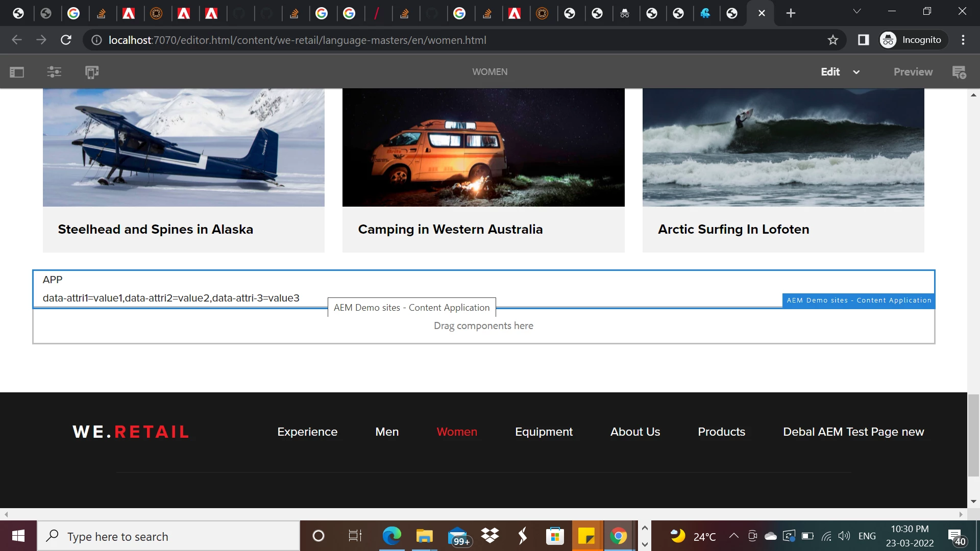Click the Women footer navigation link

click(x=457, y=432)
